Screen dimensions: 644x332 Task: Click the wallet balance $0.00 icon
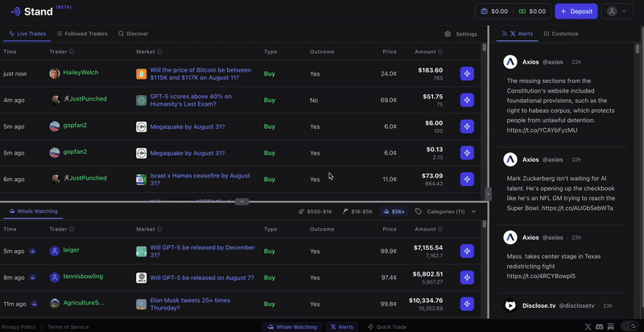pos(485,11)
